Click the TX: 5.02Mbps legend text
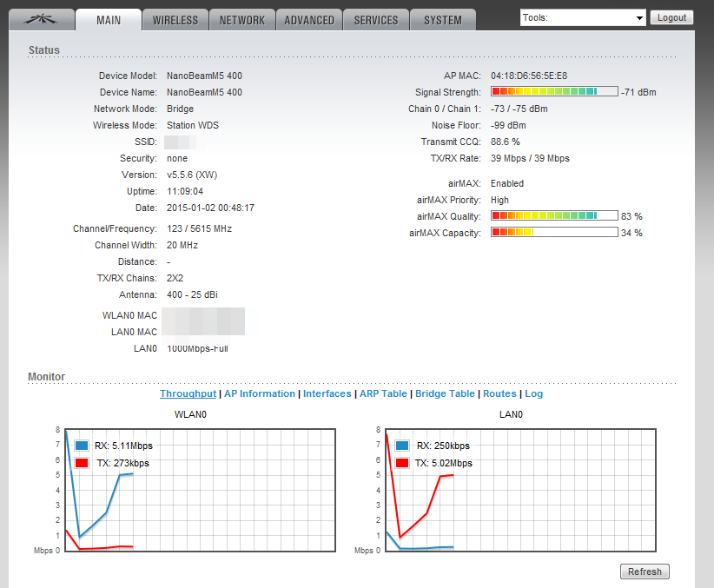Image resolution: width=714 pixels, height=588 pixels. 444,463
